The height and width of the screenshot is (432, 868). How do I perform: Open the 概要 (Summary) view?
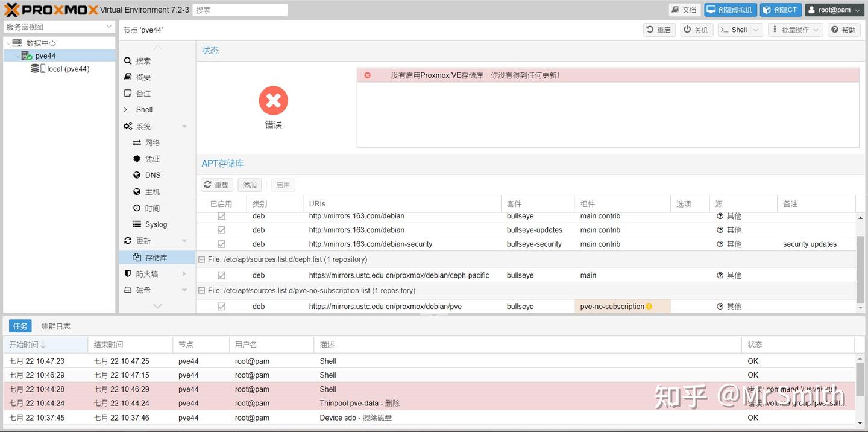[145, 77]
